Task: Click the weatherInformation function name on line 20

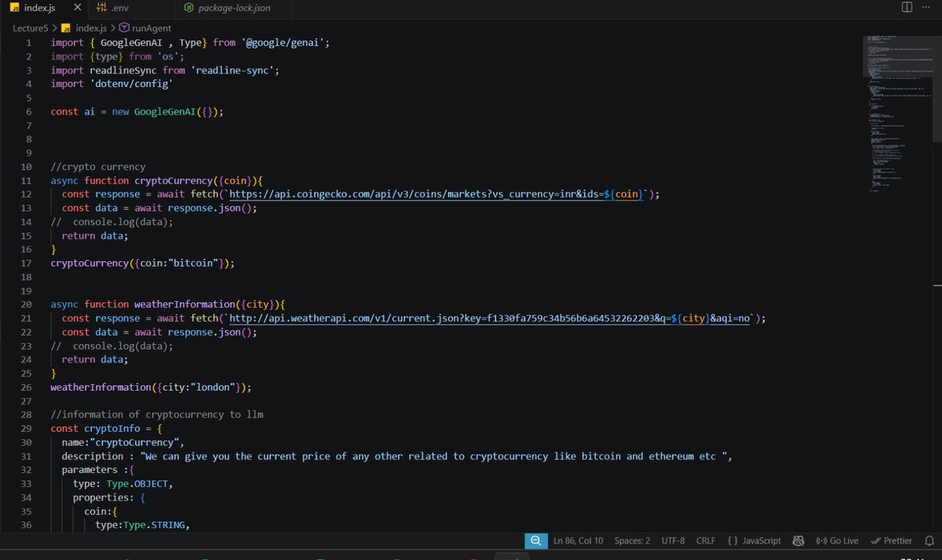Action: [x=184, y=304]
